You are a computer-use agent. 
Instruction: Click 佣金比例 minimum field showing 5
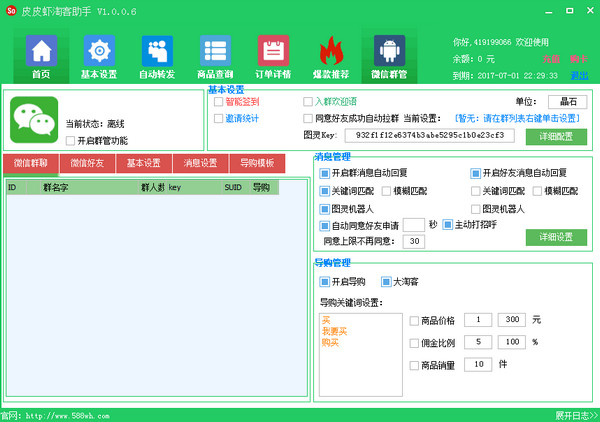pyautogui.click(x=478, y=342)
